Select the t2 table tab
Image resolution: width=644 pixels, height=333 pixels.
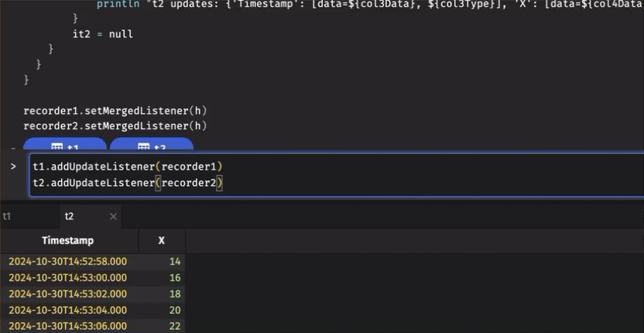[x=71, y=217]
